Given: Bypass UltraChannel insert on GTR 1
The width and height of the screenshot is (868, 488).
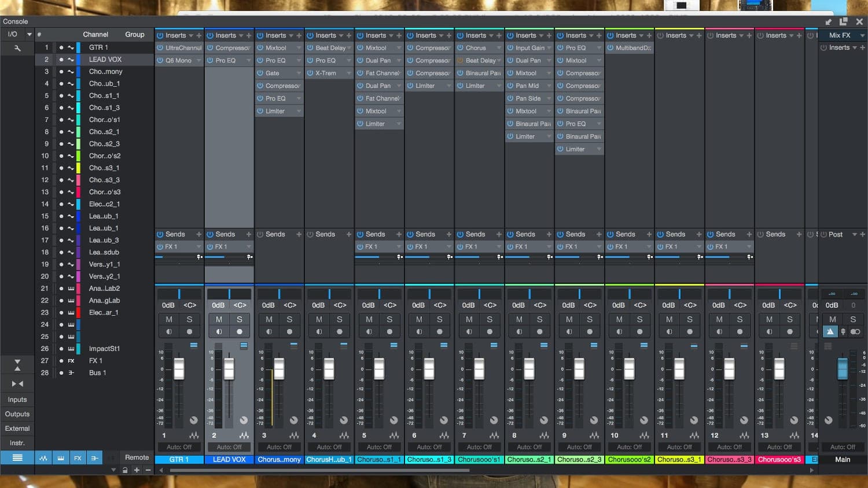Looking at the screenshot, I should pyautogui.click(x=160, y=48).
